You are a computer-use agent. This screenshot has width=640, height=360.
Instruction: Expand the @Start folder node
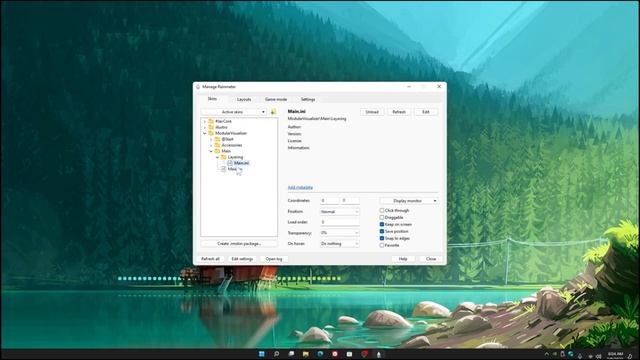[211, 139]
